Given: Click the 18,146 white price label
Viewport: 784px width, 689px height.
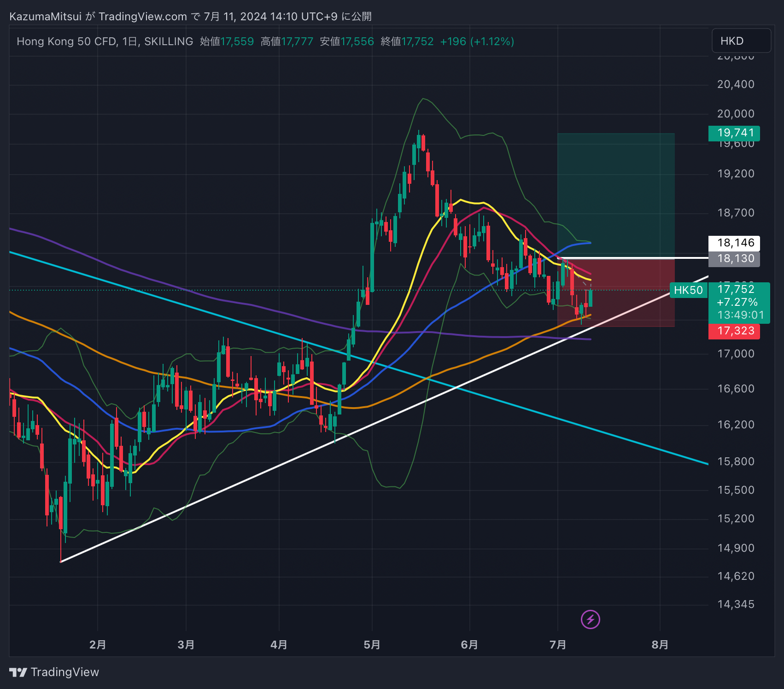Looking at the screenshot, I should (x=734, y=243).
